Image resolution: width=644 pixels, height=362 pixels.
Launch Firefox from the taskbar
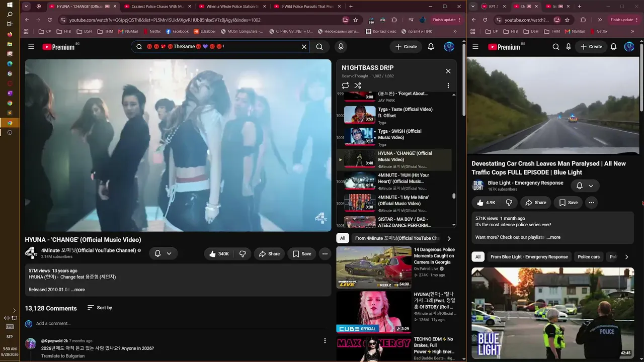[x=10, y=34]
